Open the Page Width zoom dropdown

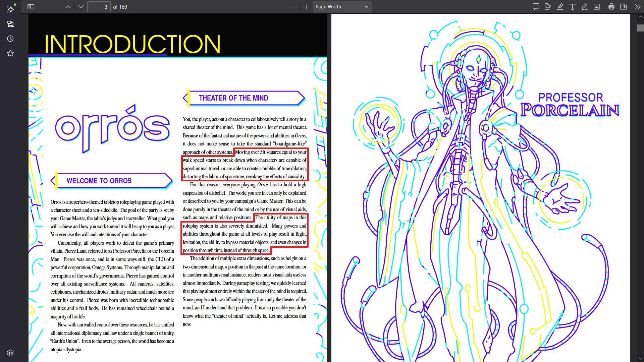pos(342,7)
